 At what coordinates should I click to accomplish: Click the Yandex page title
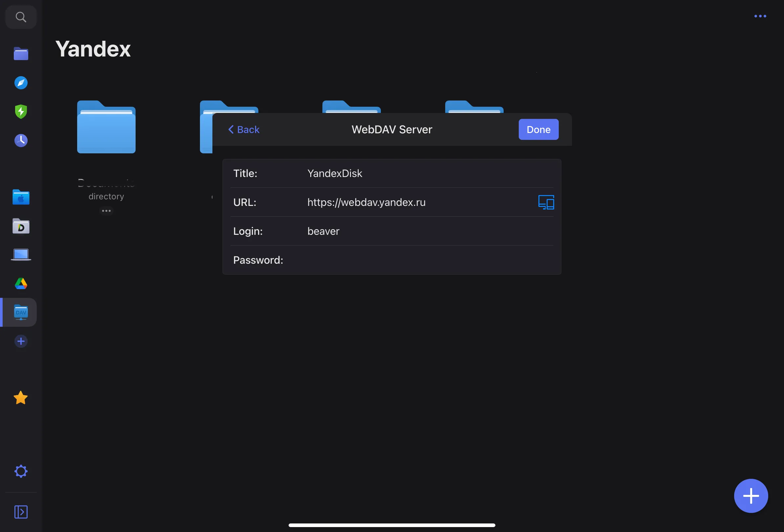[x=93, y=49]
